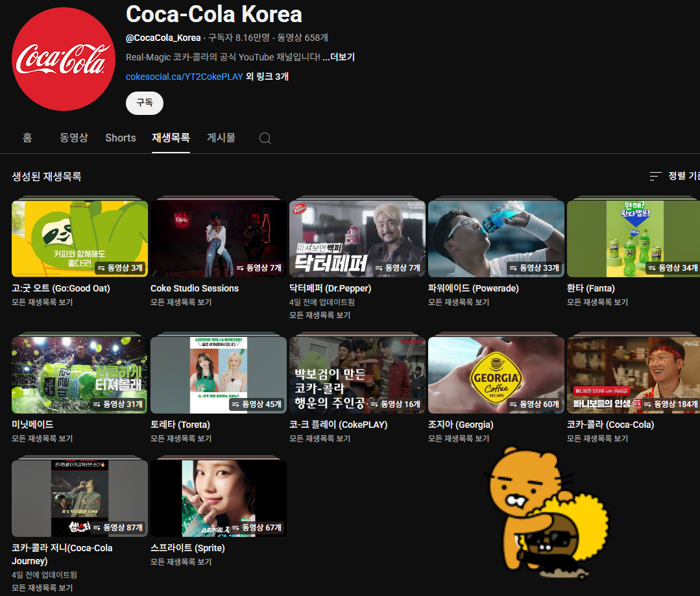
Task: Click the 동영상 67개 badge on Sprite
Action: point(257,527)
